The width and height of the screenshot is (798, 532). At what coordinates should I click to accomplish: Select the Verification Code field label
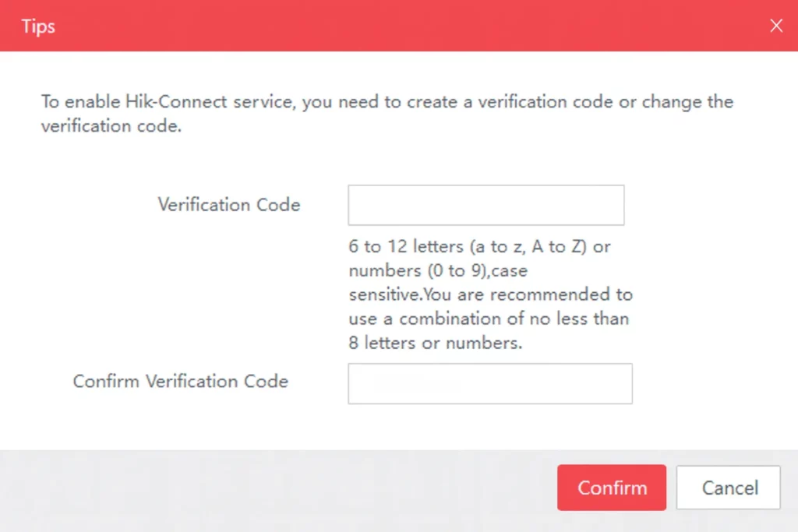(x=228, y=205)
